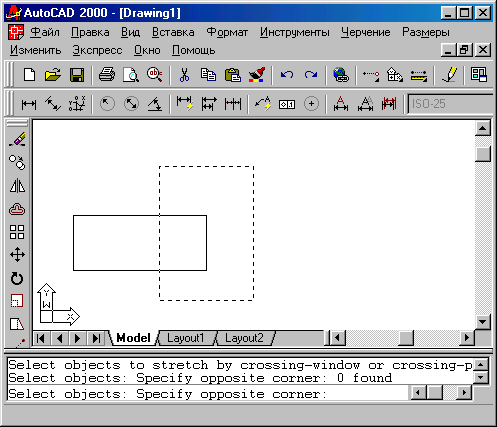Screen dimensions: 497x427
Task: Select the Rotate tool
Action: (x=17, y=278)
